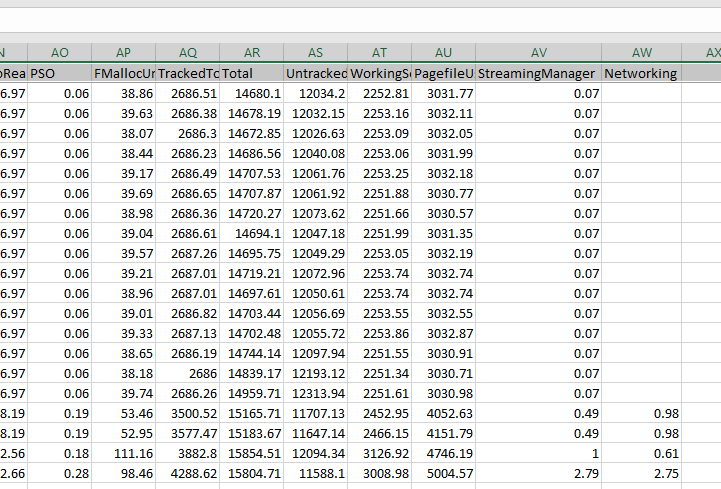Select the cell containing 12313.94
The width and height of the screenshot is (721, 489).
pyautogui.click(x=315, y=393)
